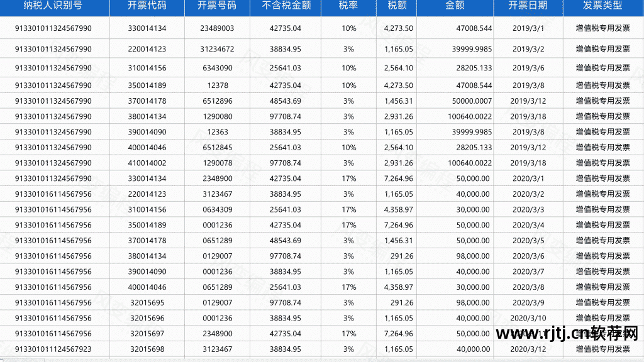Viewport: 644px width, 362px height.
Task: Select invoice number cell 23489003
Action: [217, 28]
